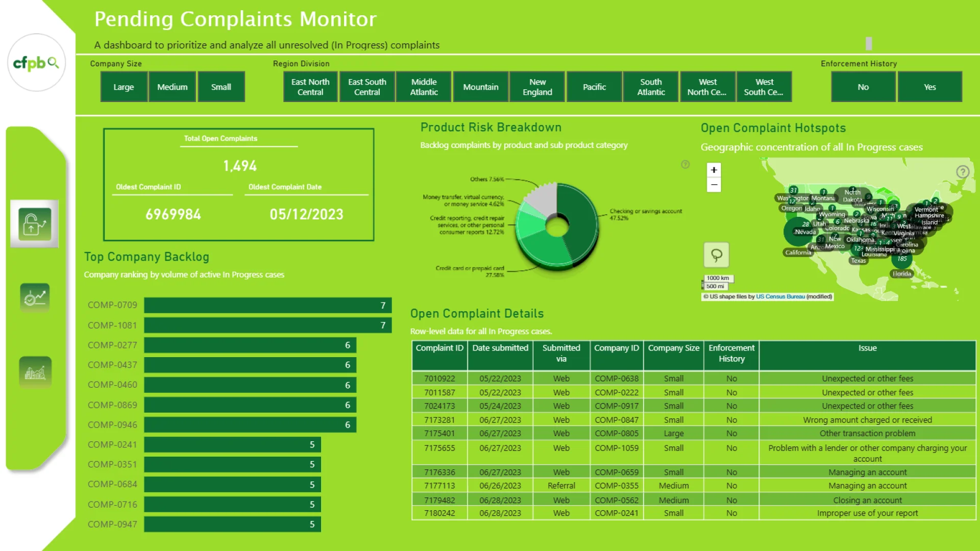Sort table by Date submitted header
Viewport: 980px width, 551px height.
500,348
